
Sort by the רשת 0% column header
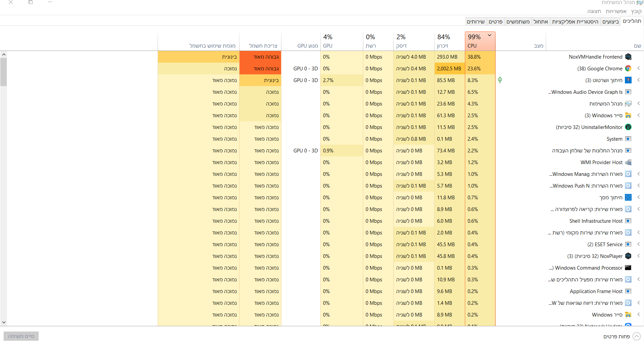pos(378,41)
